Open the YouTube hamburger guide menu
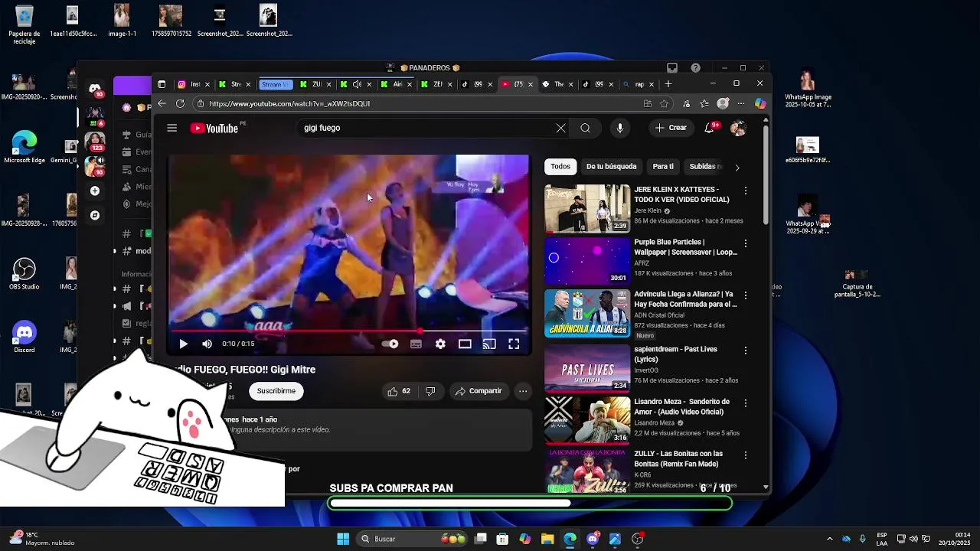This screenshot has height=551, width=980. point(172,128)
